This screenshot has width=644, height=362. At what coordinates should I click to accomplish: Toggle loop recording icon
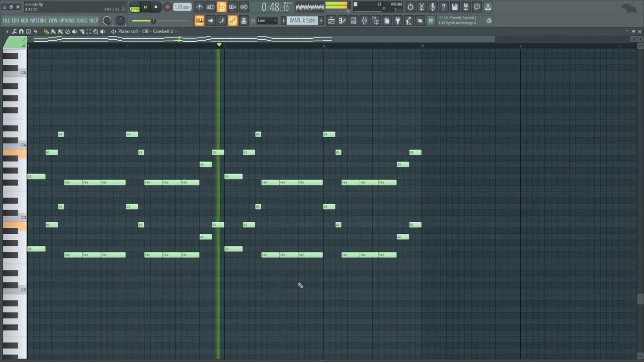(x=244, y=7)
